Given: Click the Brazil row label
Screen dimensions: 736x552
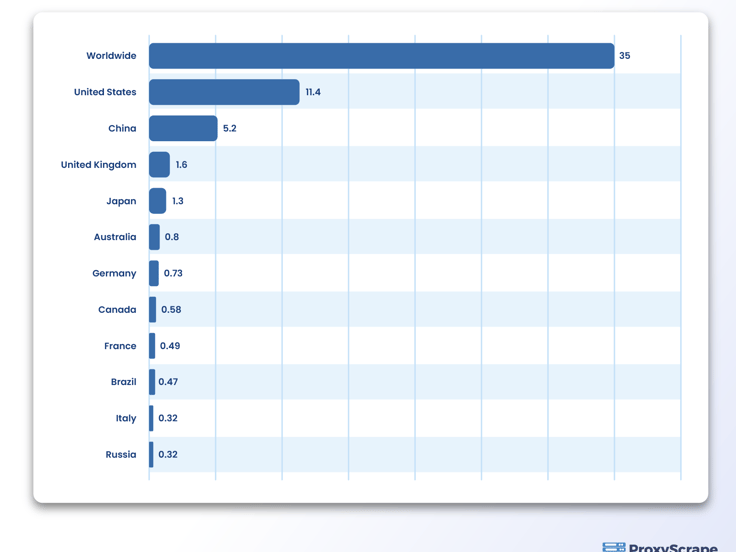Looking at the screenshot, I should pyautogui.click(x=123, y=382).
